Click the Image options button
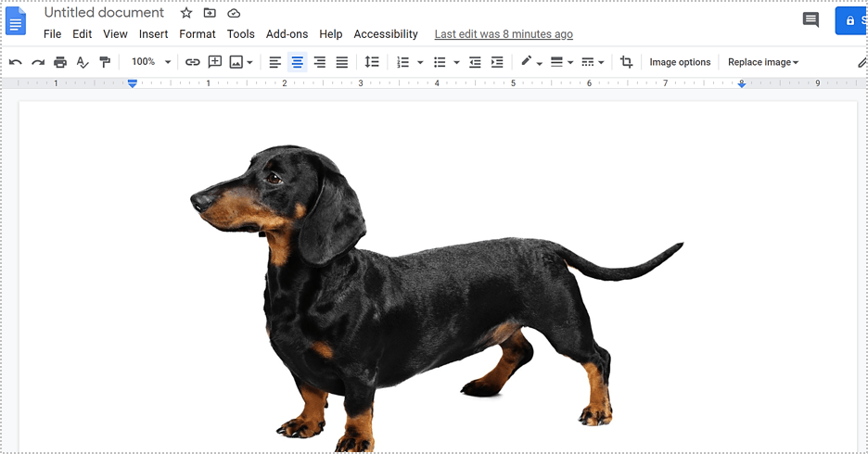The width and height of the screenshot is (868, 454). click(680, 62)
